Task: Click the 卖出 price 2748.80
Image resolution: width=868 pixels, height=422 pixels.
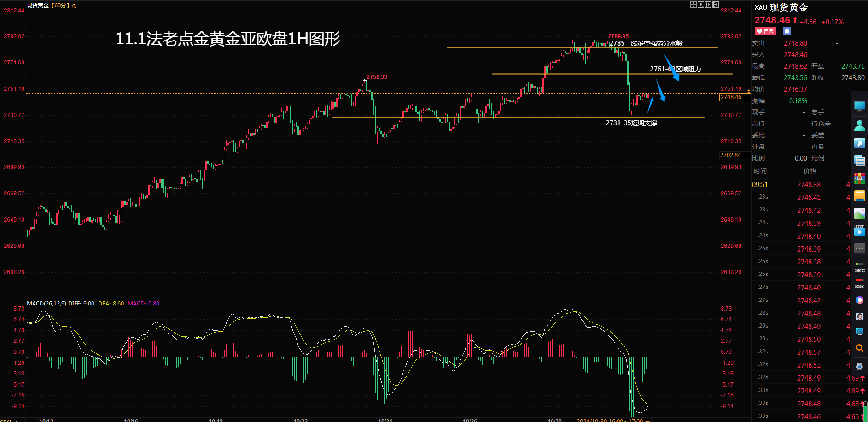Action: (796, 43)
